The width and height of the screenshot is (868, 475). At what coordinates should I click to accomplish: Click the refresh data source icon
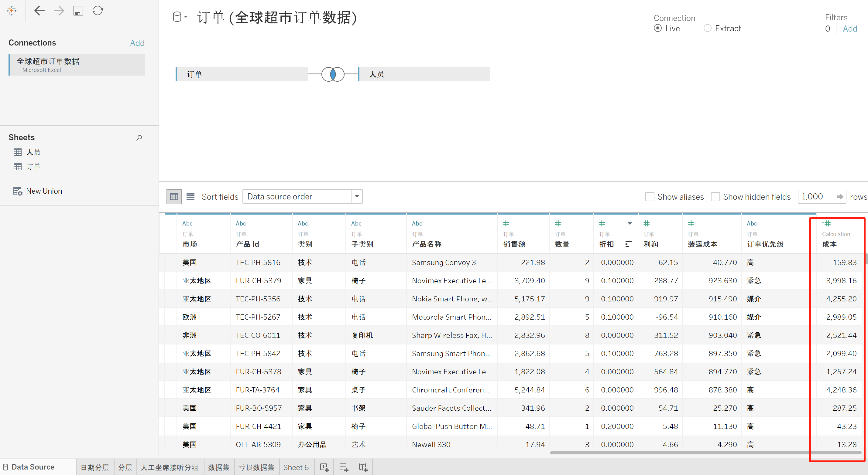(98, 11)
